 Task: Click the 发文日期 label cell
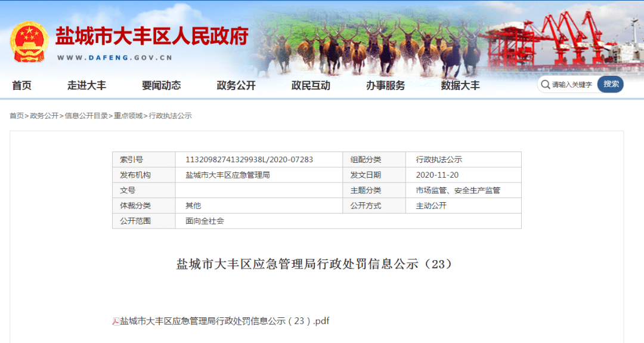pyautogui.click(x=374, y=175)
